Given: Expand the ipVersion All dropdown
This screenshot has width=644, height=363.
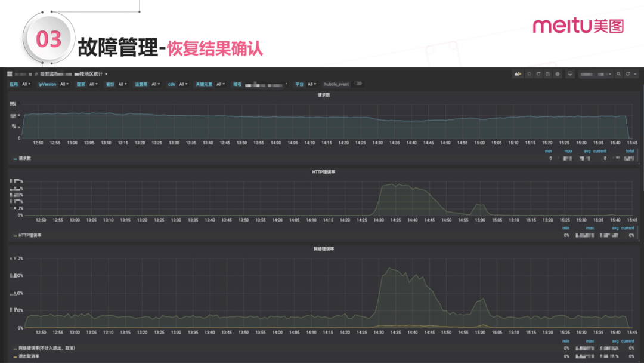Looking at the screenshot, I should click(x=64, y=84).
